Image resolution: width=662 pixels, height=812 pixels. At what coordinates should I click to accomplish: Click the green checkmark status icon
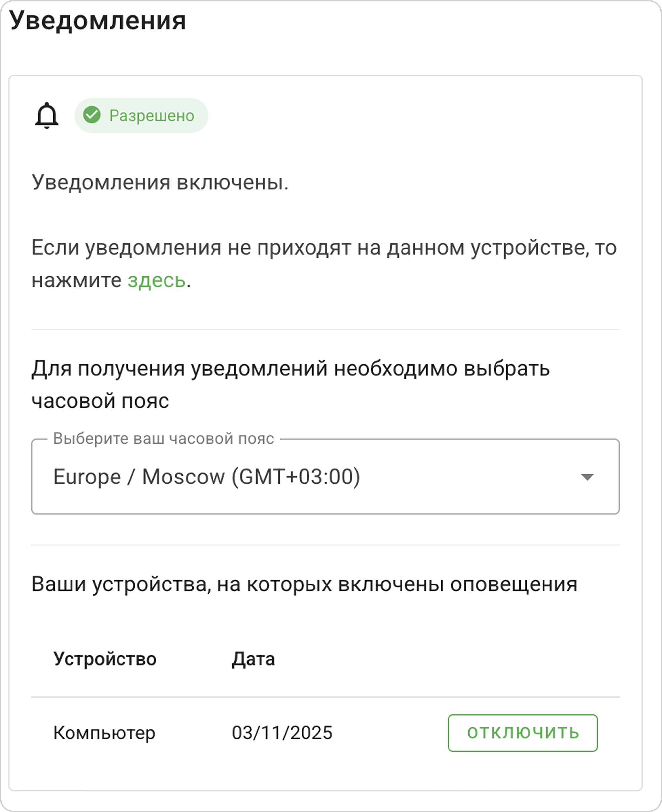(x=92, y=115)
